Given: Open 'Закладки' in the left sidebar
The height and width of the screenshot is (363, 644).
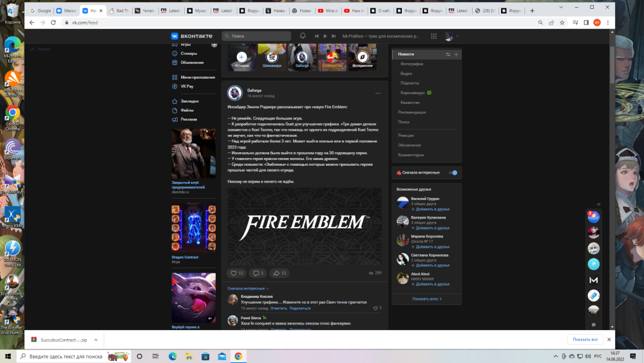Looking at the screenshot, I should coord(189,101).
